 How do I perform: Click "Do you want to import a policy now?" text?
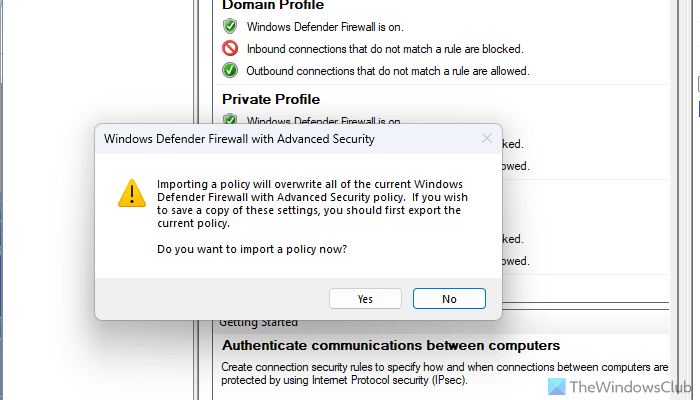point(259,249)
